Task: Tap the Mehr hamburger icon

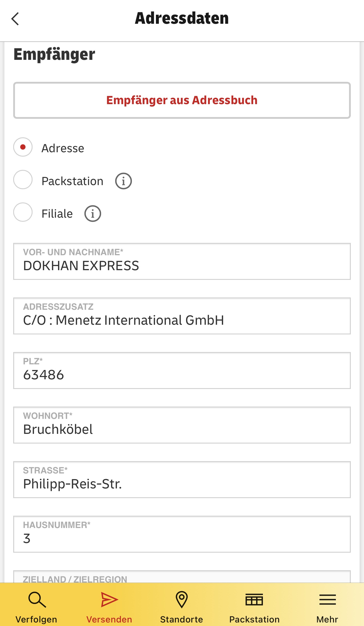Action: click(327, 600)
